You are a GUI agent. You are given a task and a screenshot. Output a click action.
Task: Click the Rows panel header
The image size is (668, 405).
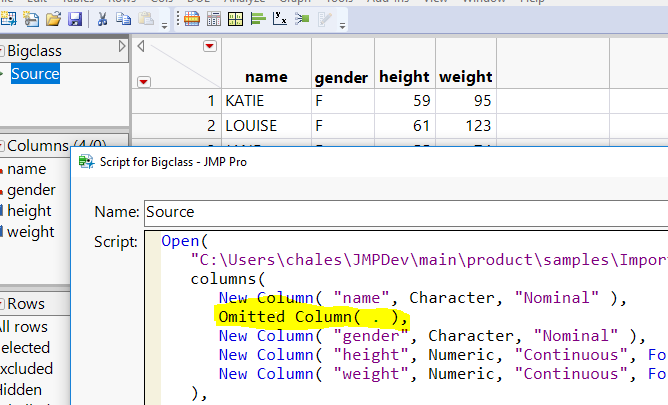pos(26,304)
